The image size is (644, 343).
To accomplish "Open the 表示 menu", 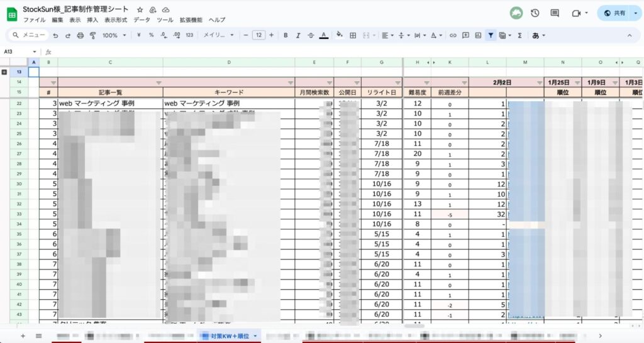I will point(75,19).
